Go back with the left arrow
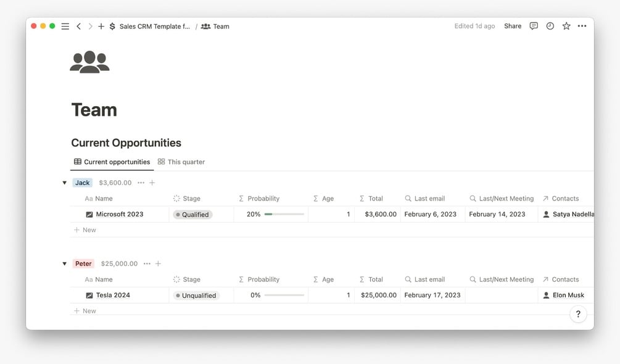620x364 pixels. (79, 27)
